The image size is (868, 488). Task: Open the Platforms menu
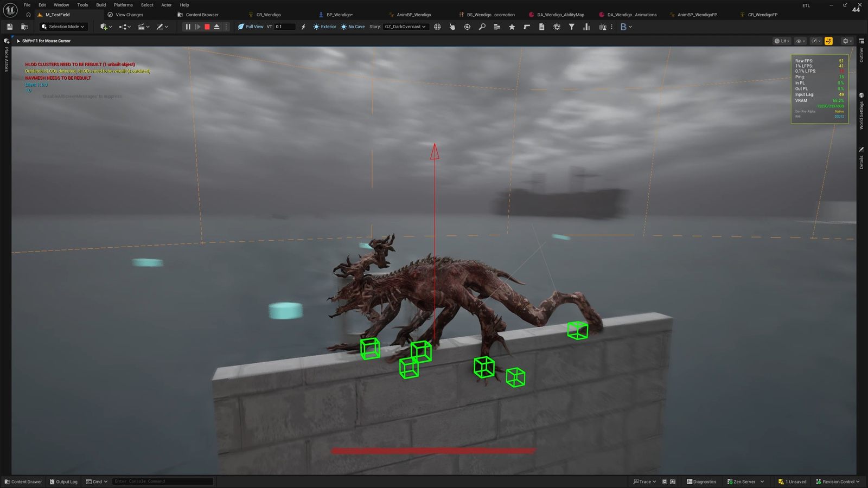[123, 5]
